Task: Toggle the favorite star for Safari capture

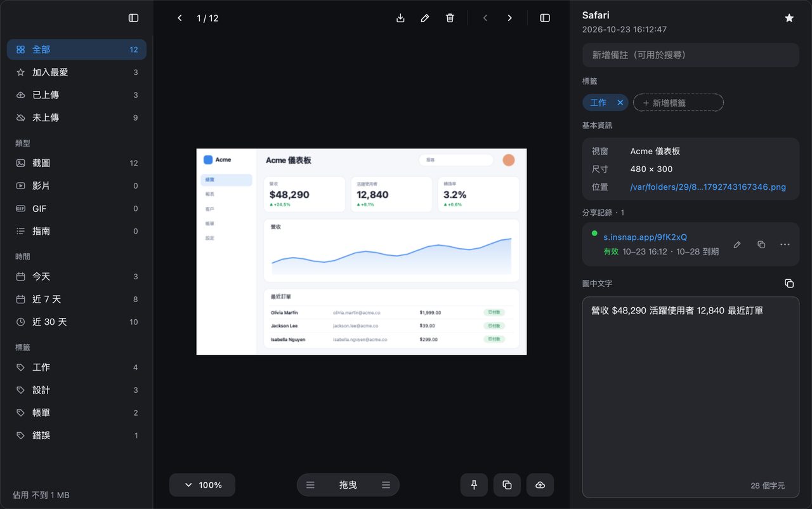Action: [x=789, y=18]
